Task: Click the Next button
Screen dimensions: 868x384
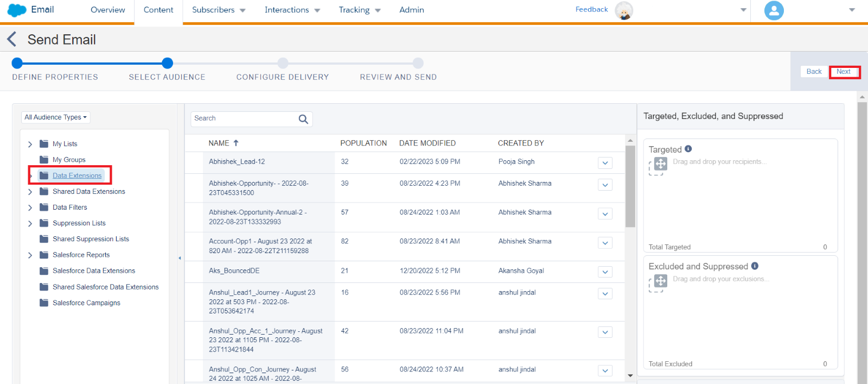Action: [x=844, y=72]
